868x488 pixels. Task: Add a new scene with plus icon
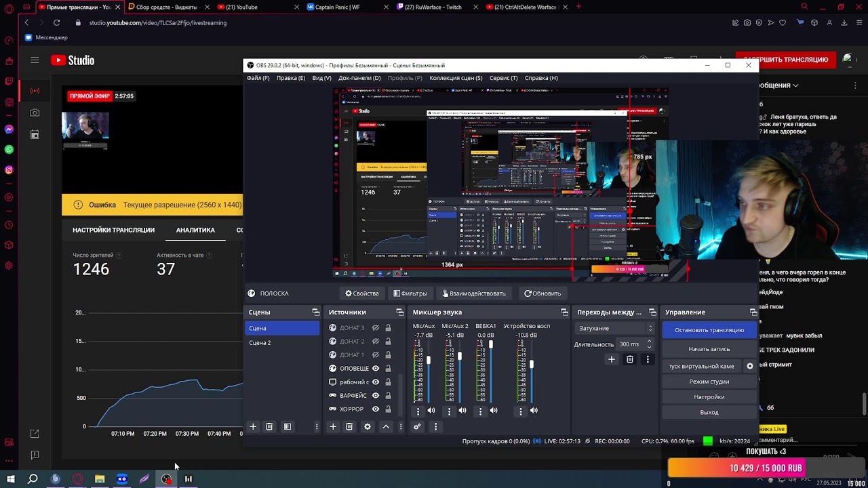coord(253,426)
